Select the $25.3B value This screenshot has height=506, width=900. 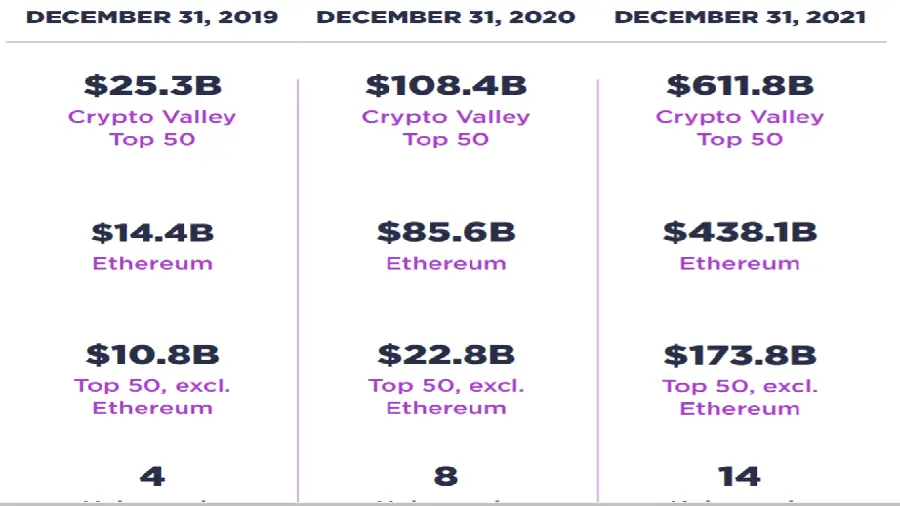pyautogui.click(x=152, y=86)
